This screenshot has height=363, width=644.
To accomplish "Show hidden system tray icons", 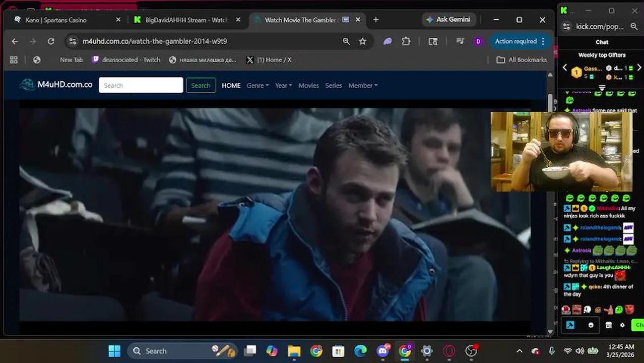I will tap(520, 351).
